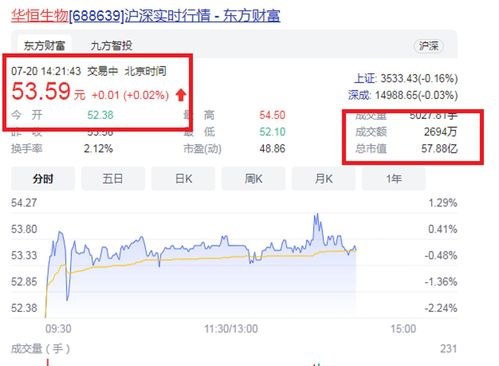The height and width of the screenshot is (366, 499).
Task: Select the 东方财富 source tab
Action: click(x=44, y=45)
